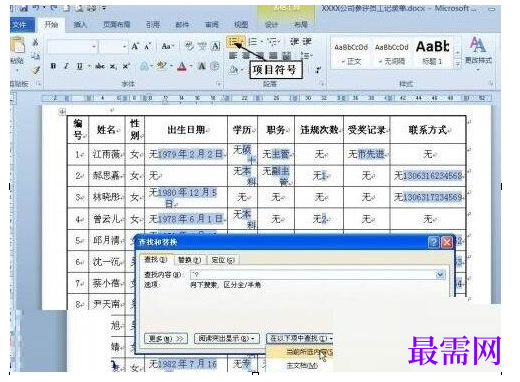Select the Format Painter brush

(35, 70)
